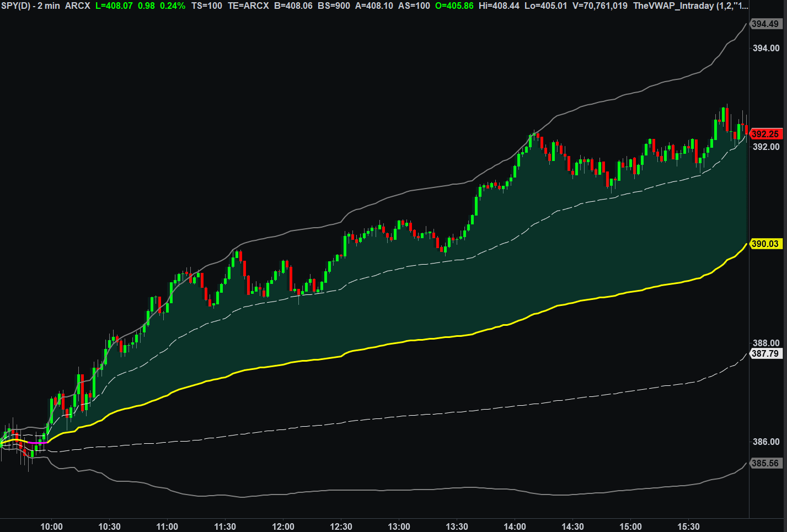Click the ARCX exchange label
This screenshot has width=787, height=532.
pyautogui.click(x=78, y=6)
